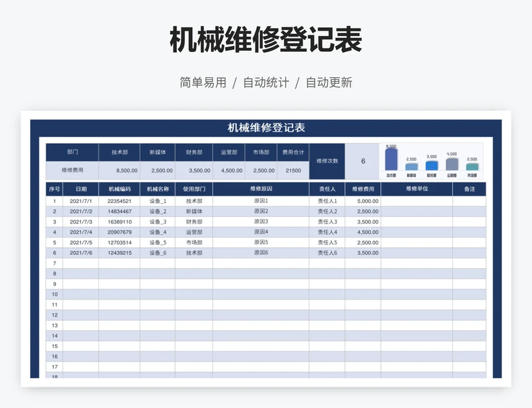Viewport: 532px width, 408px height.
Task: Click the 使用部门 cell in the 设备_2 row
Action: pyautogui.click(x=194, y=211)
